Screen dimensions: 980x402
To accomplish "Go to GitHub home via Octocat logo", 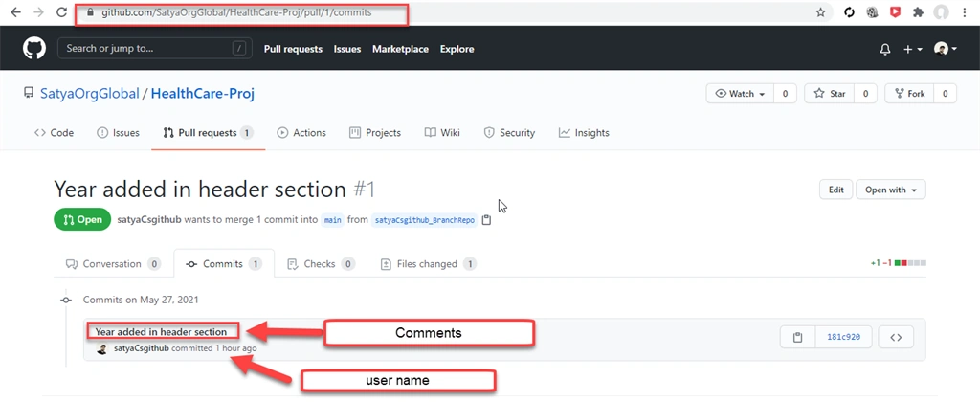I will point(34,48).
